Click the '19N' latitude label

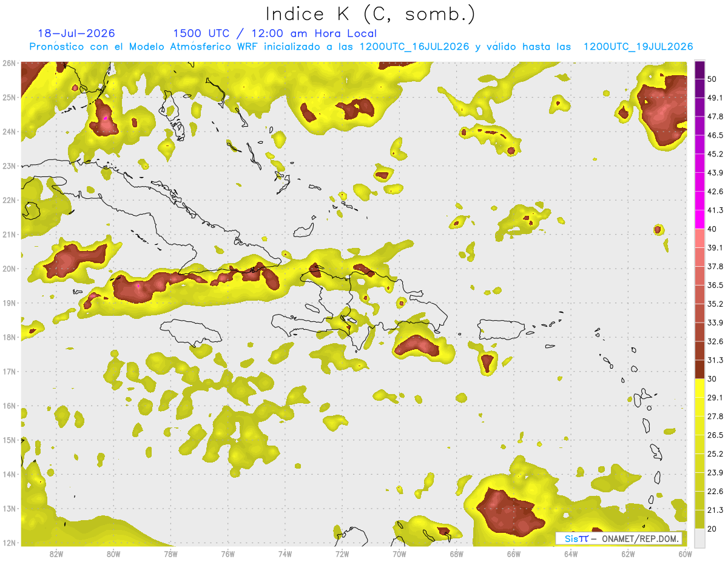[x=9, y=303]
